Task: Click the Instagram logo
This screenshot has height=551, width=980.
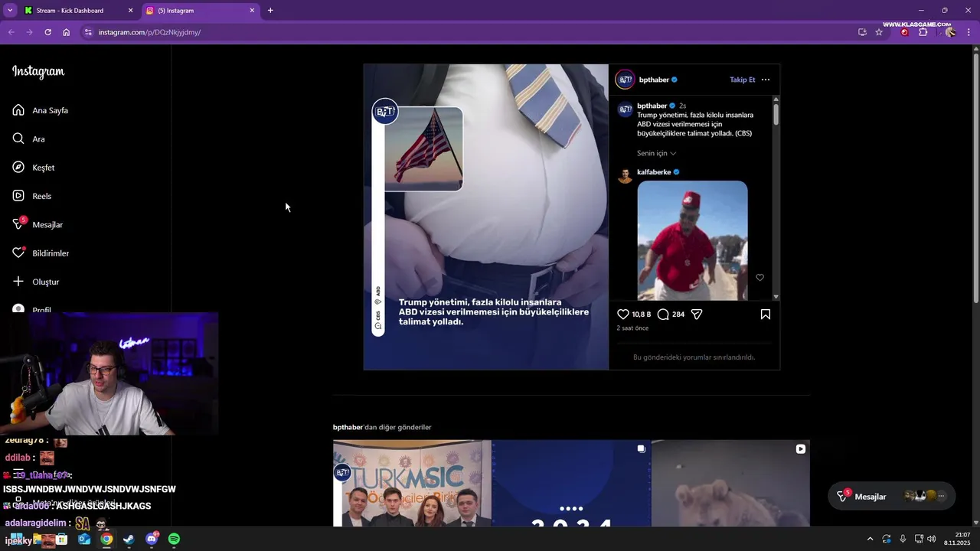Action: point(38,71)
